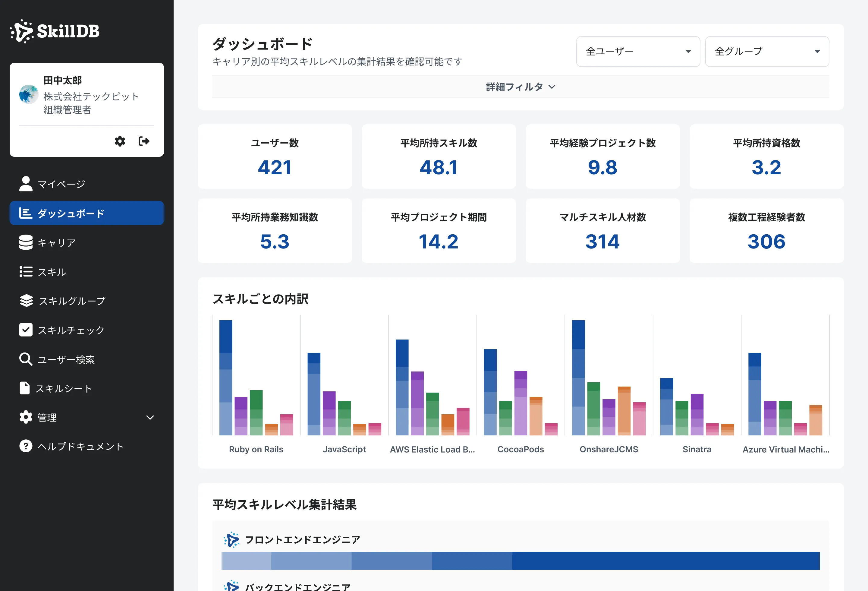Click the スキルごとの内訳 heading
Screen dimensions: 868x591
pyautogui.click(x=260, y=299)
